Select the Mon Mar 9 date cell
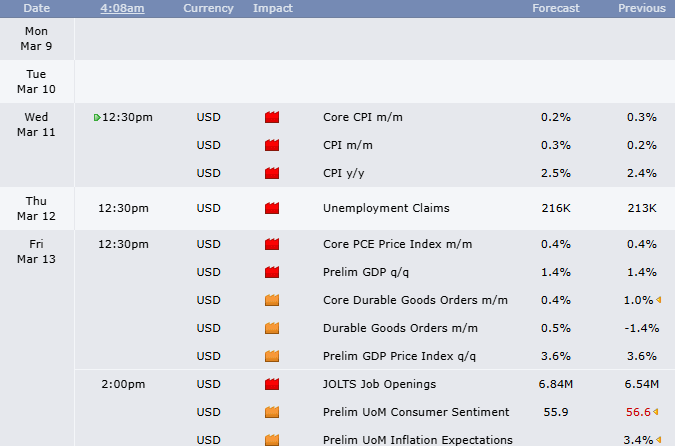 37,39
